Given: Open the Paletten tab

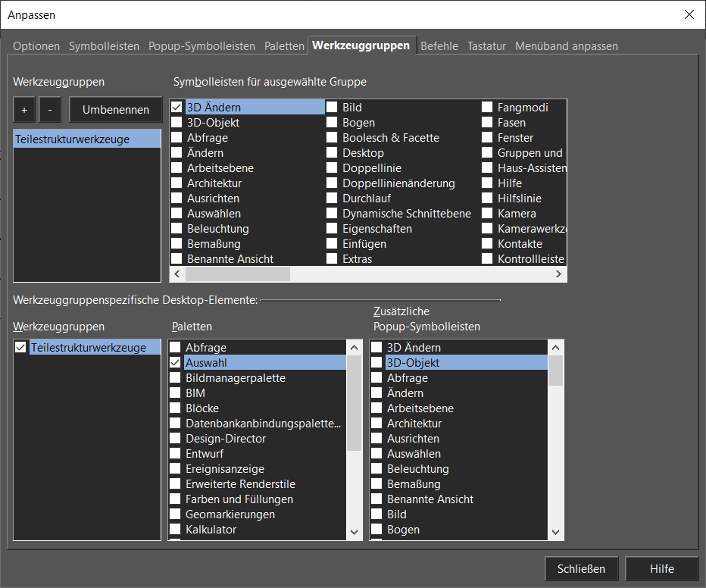Looking at the screenshot, I should click(284, 46).
